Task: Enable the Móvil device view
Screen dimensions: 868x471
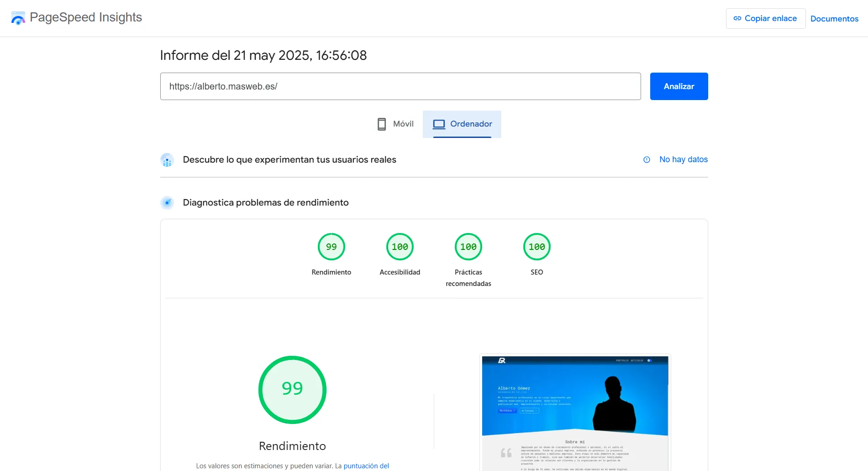Action: click(x=394, y=123)
